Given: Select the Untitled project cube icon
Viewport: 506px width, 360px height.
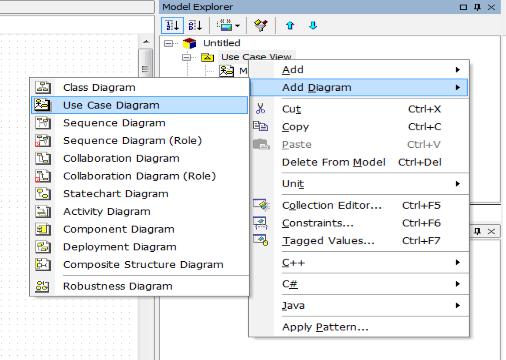Looking at the screenshot, I should tap(190, 43).
